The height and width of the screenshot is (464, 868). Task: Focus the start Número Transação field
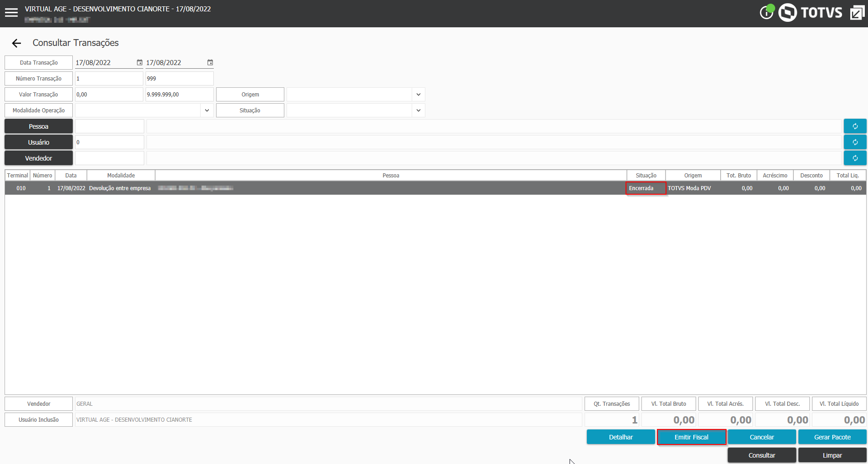point(109,79)
